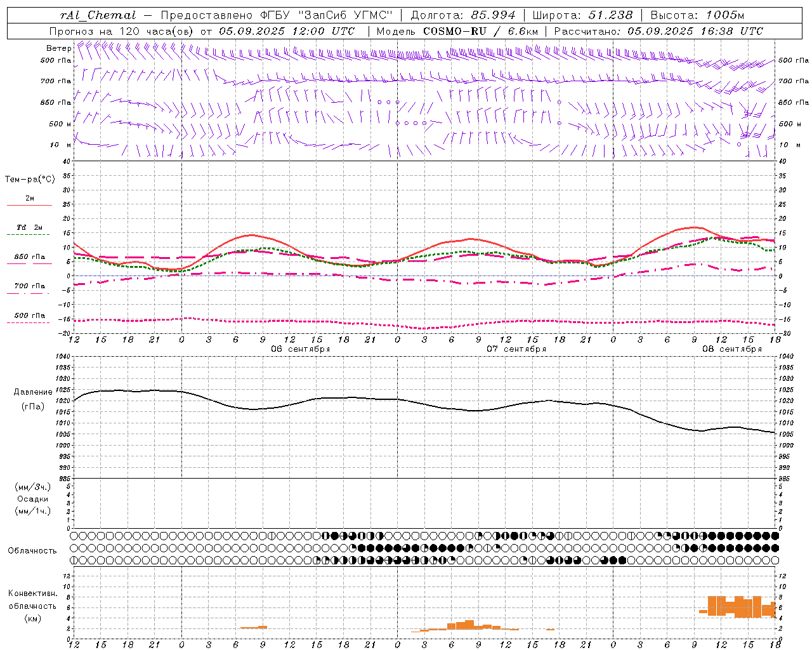Click the Td 2м dew point legend entry
This screenshot has height=650, width=812.
30,227
